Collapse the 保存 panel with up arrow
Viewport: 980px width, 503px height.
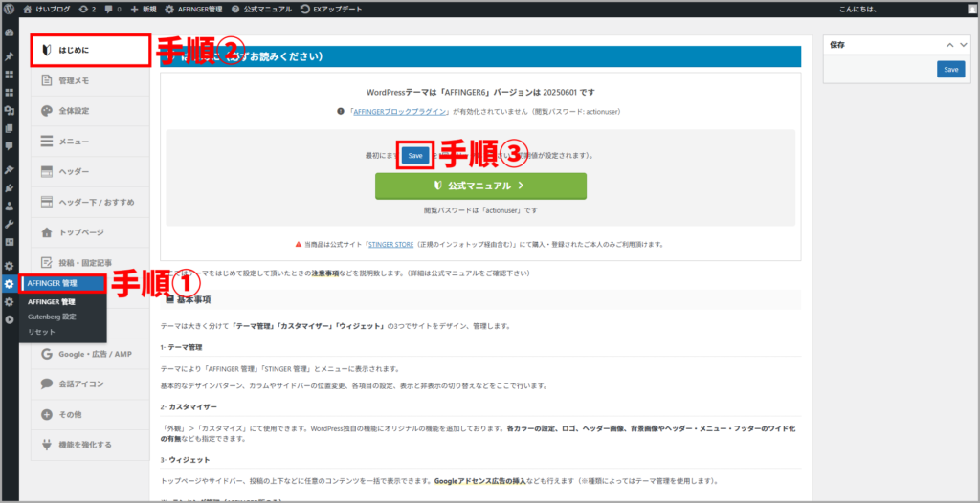coord(950,45)
